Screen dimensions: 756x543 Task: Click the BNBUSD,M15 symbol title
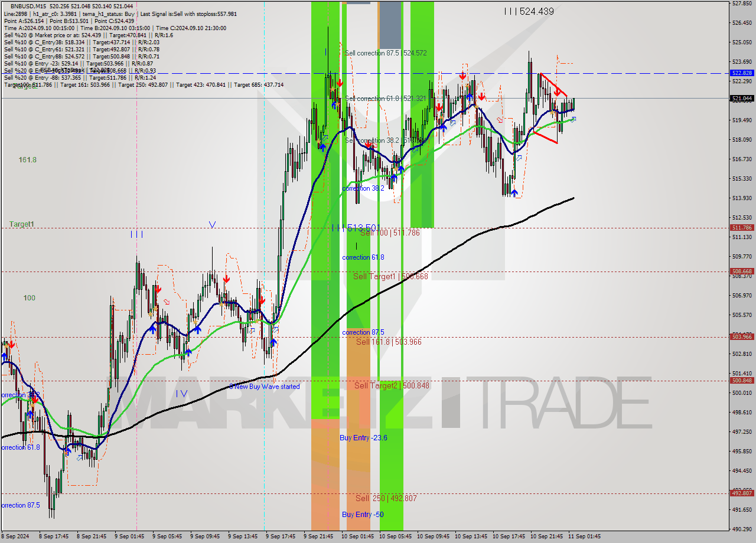(29, 6)
